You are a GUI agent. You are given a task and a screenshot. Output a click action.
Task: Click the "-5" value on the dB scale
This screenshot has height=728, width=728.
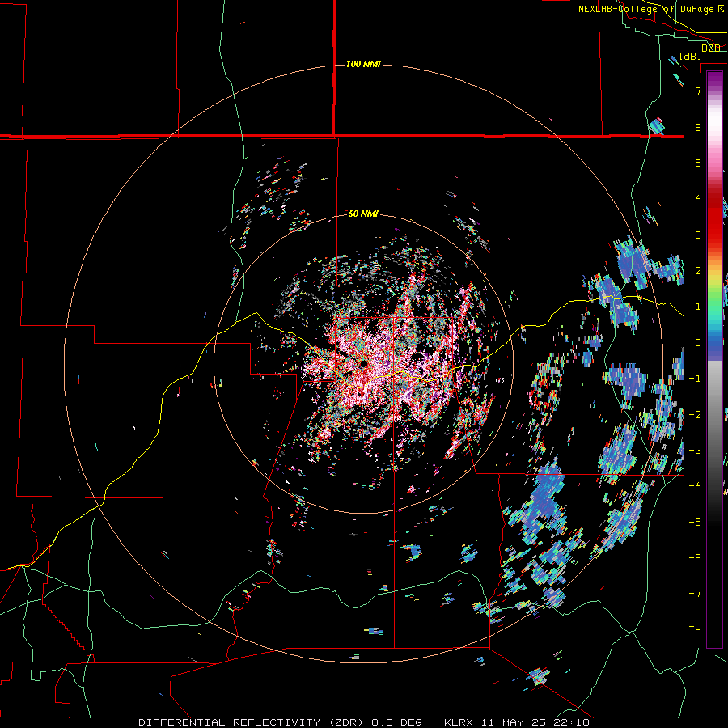pyautogui.click(x=695, y=522)
